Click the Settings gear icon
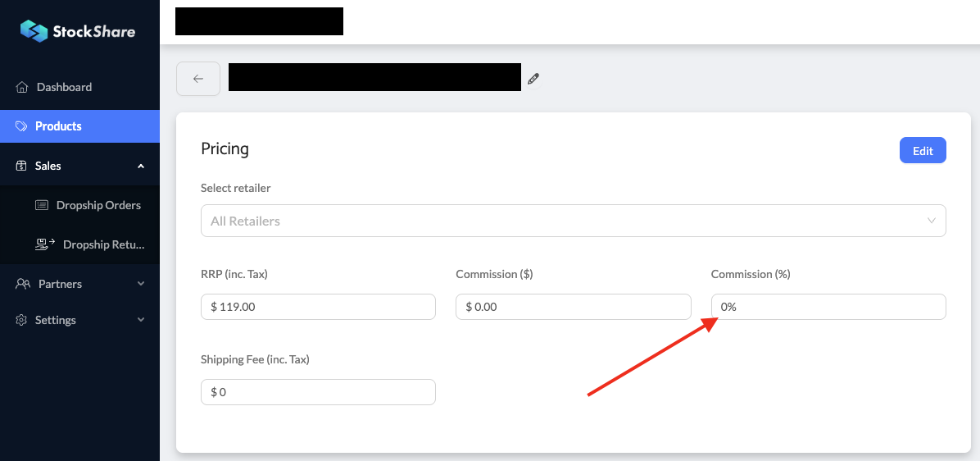 22,320
